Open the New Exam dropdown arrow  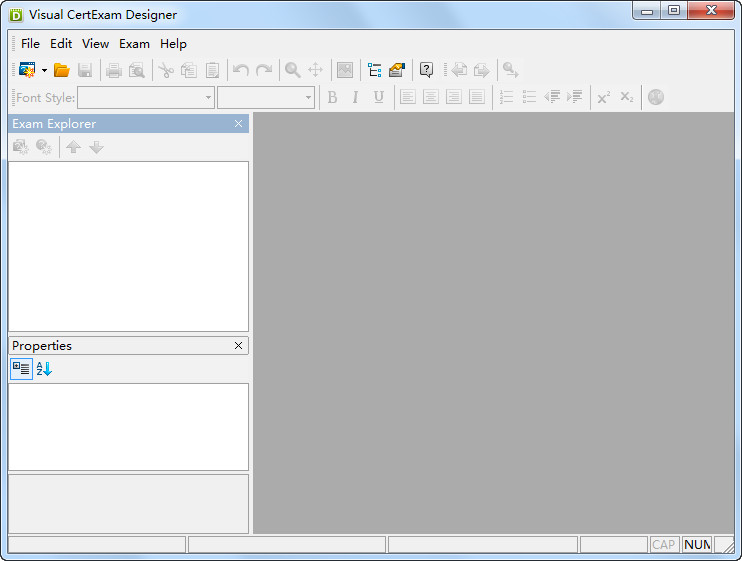click(x=44, y=70)
